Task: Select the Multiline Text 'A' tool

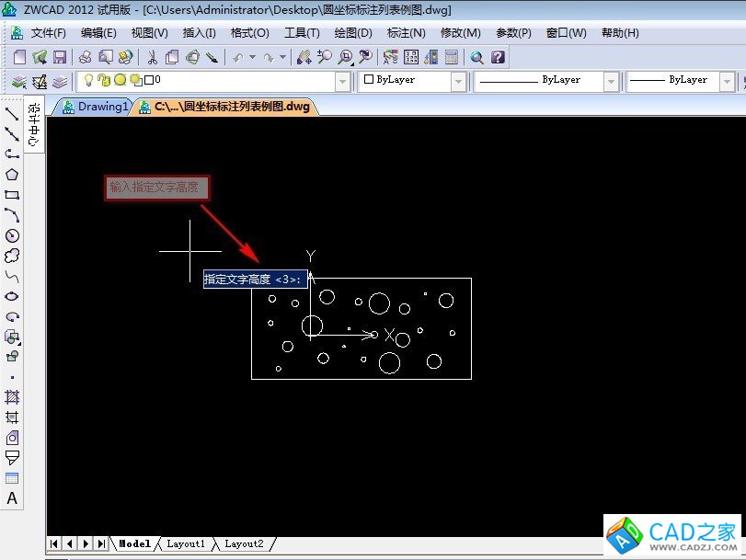Action: point(12,498)
